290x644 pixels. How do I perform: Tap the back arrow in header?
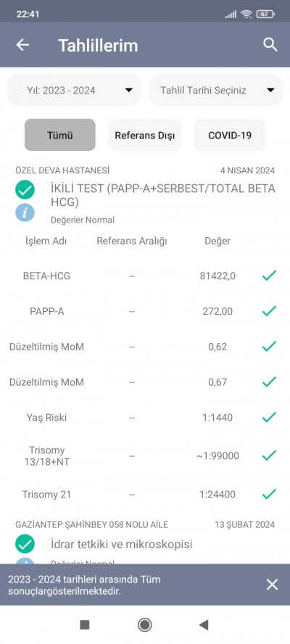[22, 45]
